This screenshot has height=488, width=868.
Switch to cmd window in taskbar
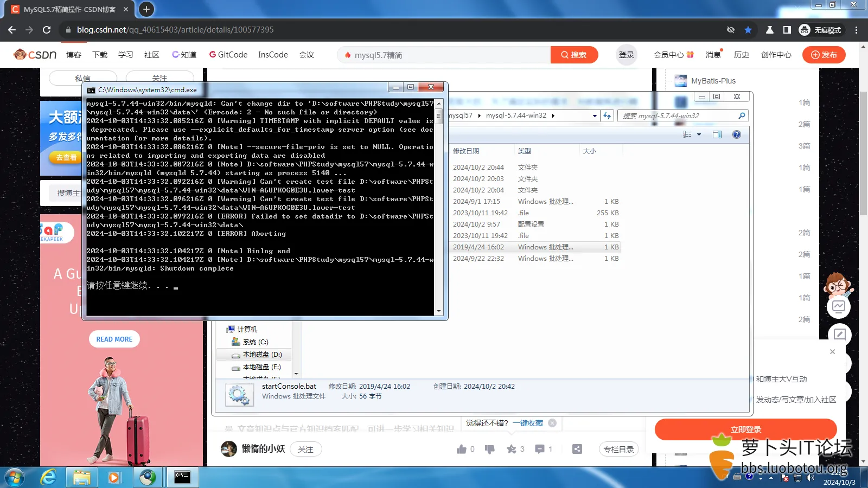tap(182, 477)
